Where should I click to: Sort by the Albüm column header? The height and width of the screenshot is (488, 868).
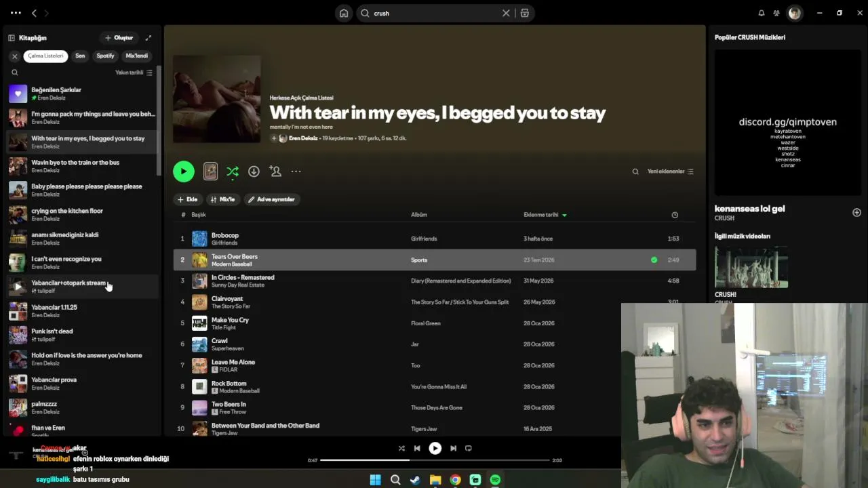tap(419, 215)
